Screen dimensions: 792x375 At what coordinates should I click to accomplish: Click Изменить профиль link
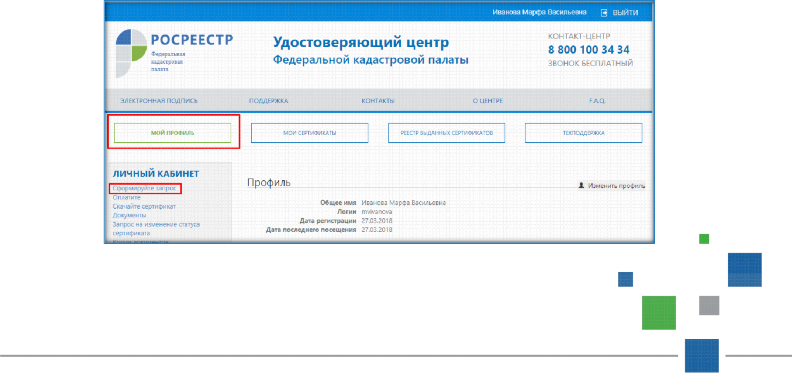point(616,185)
